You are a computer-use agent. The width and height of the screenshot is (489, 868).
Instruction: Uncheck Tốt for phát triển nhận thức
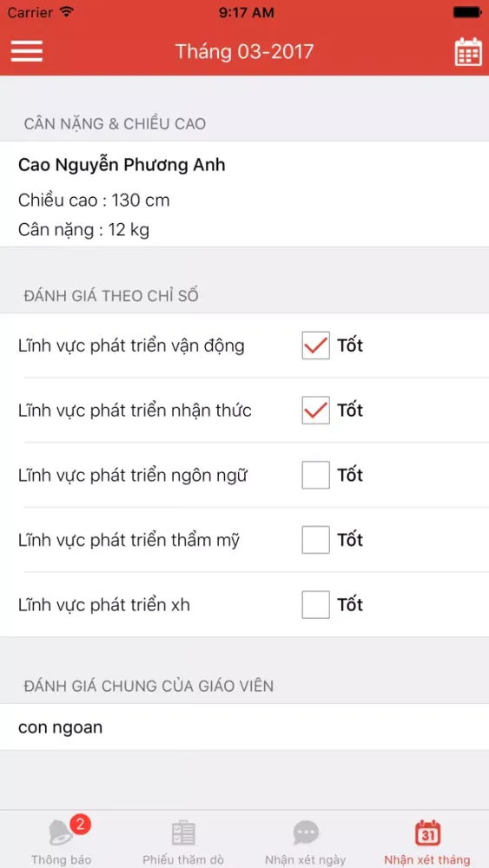pyautogui.click(x=315, y=411)
